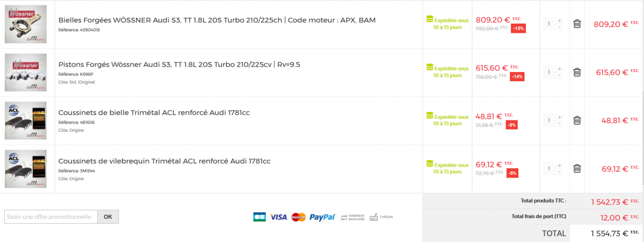
Task: Click the CB carte bancaire icon
Action: pos(259,217)
